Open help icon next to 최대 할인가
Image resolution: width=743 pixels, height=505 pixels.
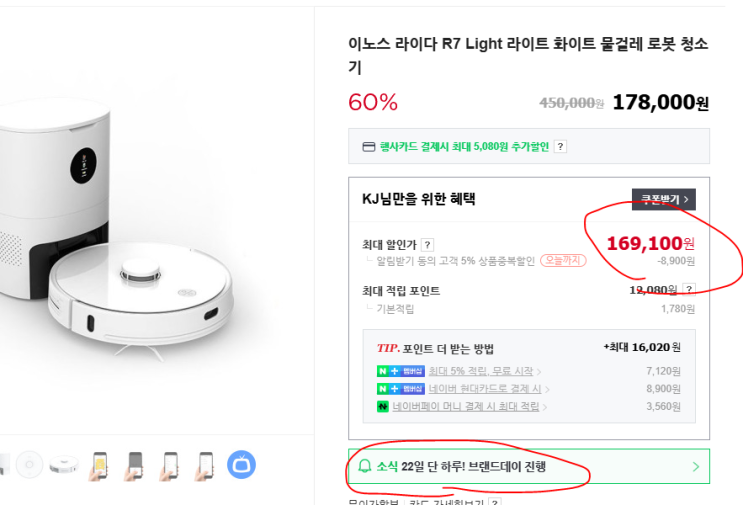pos(427,244)
